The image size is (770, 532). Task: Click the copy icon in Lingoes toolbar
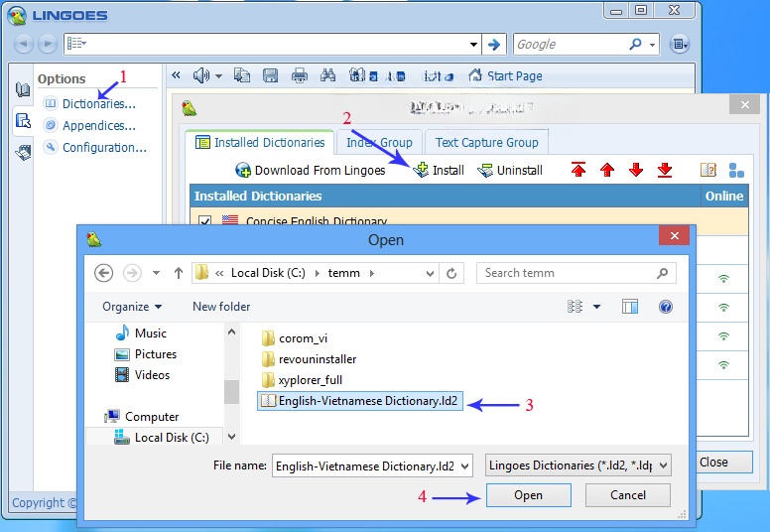241,75
